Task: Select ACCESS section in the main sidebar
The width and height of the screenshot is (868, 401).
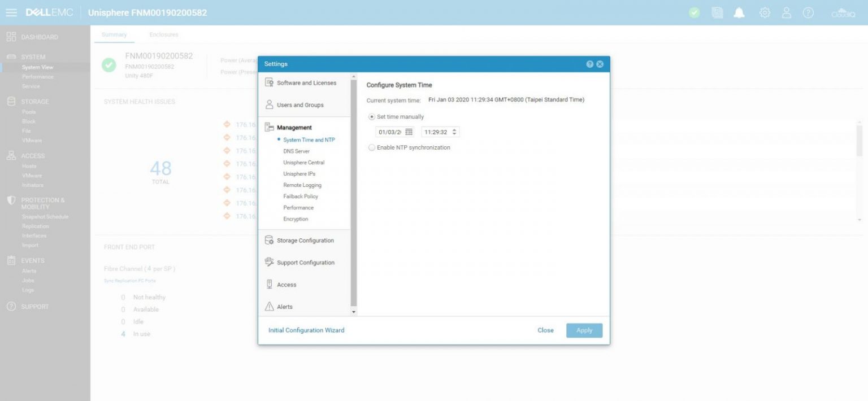Action: (33, 156)
